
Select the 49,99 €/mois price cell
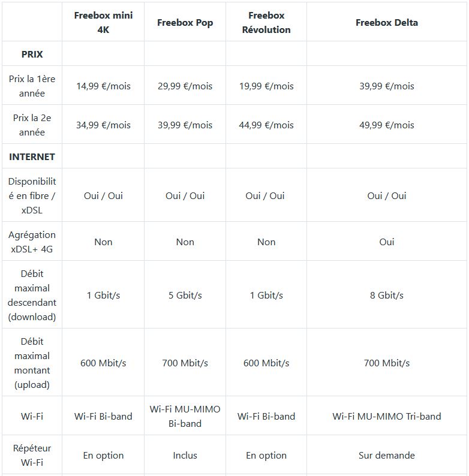(386, 125)
